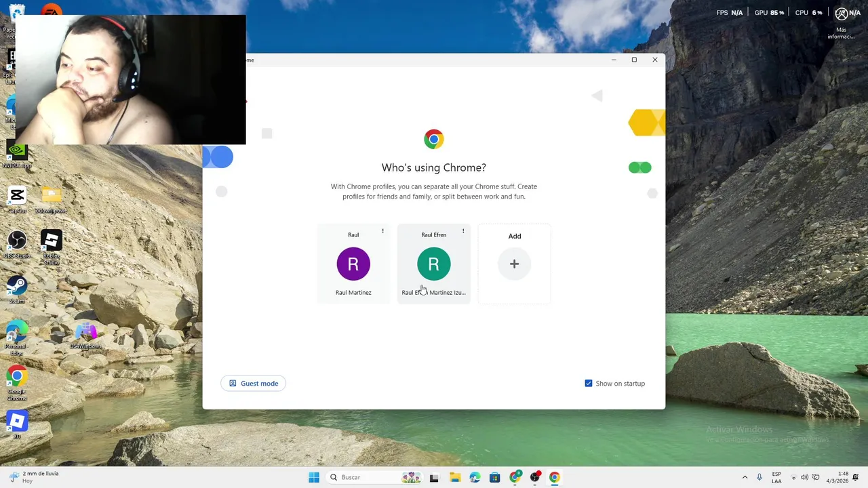Open CapCut desktop shortcut
Screen dimensions: 868x488
17,200
